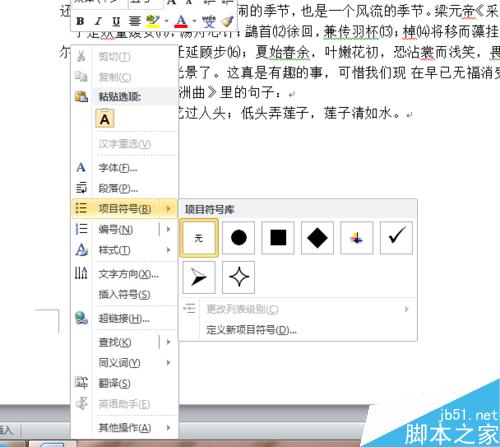Click the 项目符号库 library header
The image size is (500, 447).
click(210, 210)
